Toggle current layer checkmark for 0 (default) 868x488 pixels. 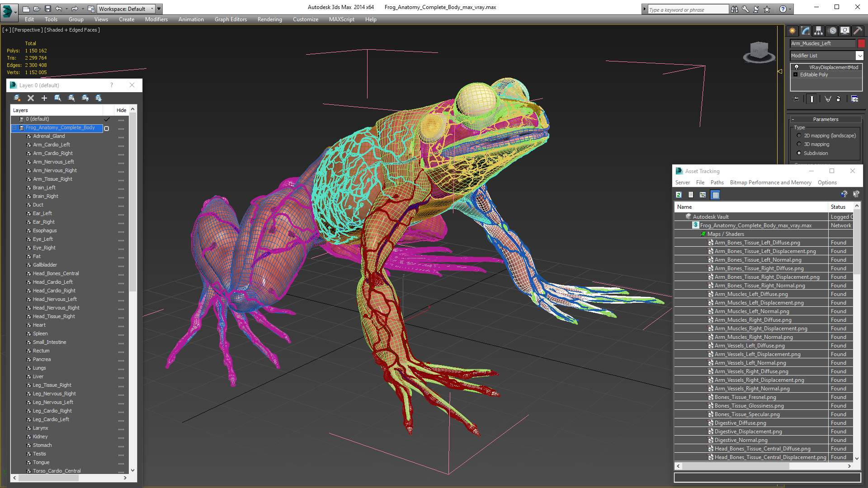pyautogui.click(x=107, y=119)
